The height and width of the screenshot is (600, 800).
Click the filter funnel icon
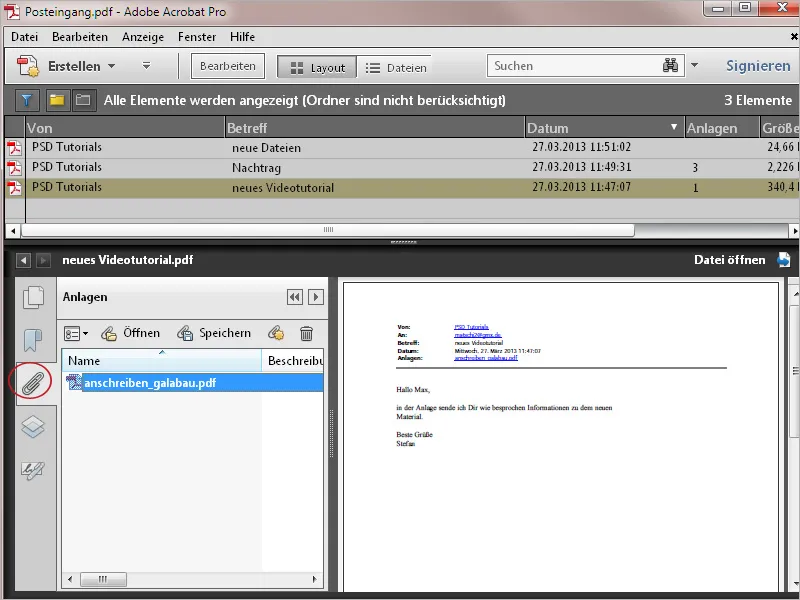(27, 101)
